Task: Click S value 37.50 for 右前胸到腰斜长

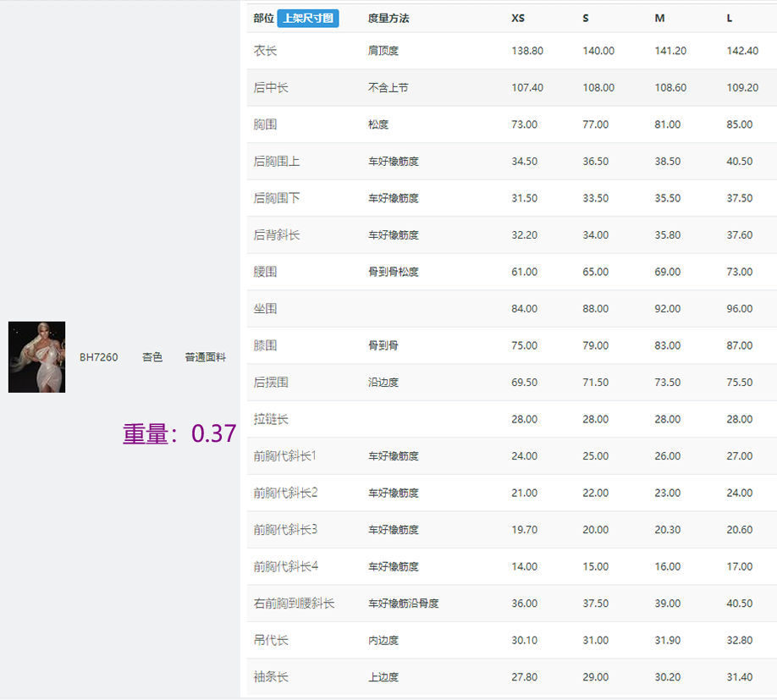Action: (596, 604)
